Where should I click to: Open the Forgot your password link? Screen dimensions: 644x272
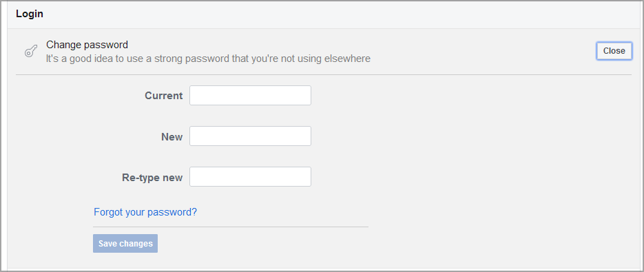[x=145, y=212]
